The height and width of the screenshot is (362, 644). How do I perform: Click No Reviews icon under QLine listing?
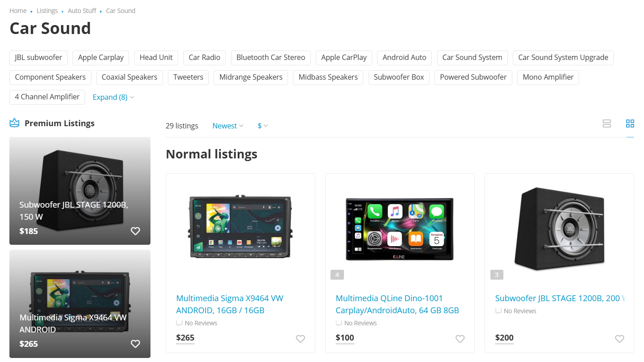click(339, 323)
